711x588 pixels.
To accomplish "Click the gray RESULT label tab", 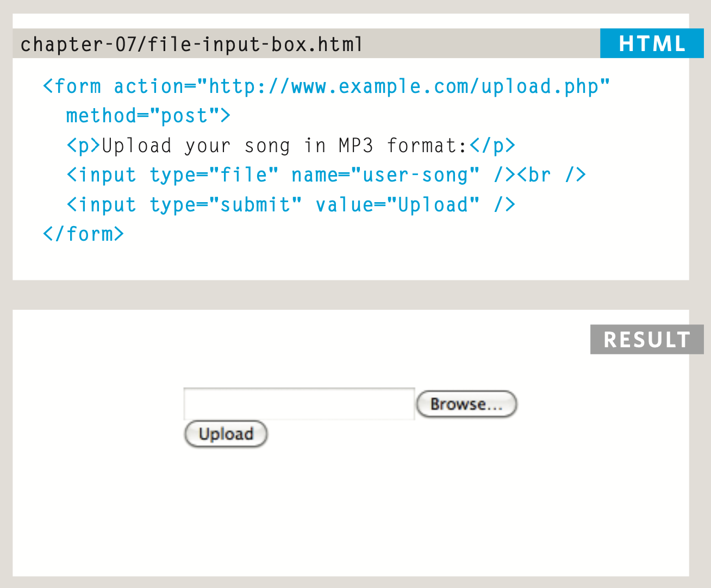I will click(647, 340).
